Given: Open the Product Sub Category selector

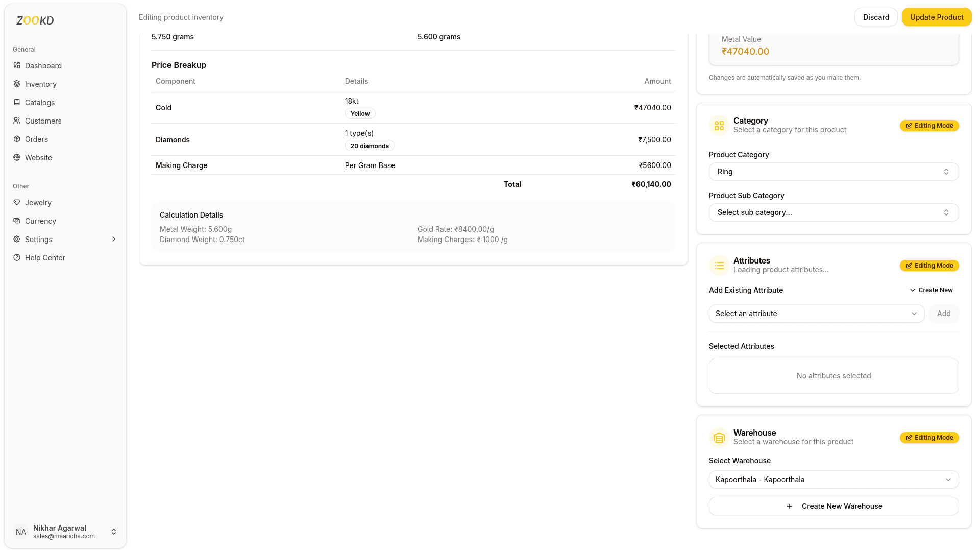Looking at the screenshot, I should point(833,212).
